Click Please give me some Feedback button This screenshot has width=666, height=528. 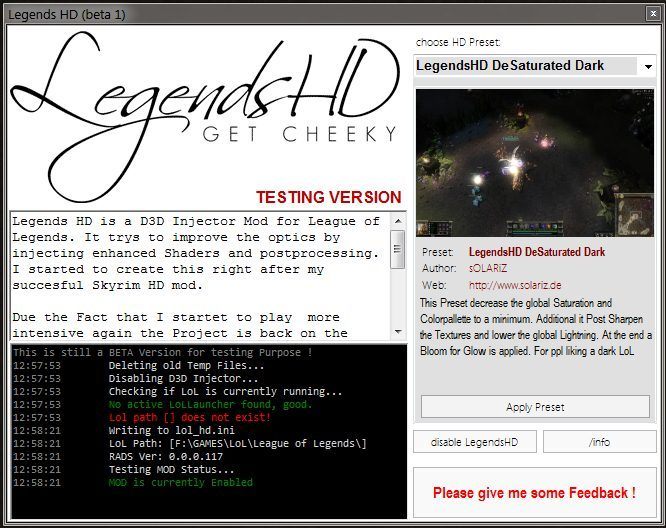tap(534, 493)
